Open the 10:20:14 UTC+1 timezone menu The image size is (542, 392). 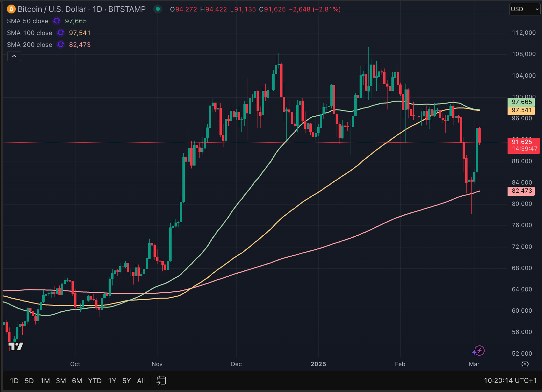(510, 381)
